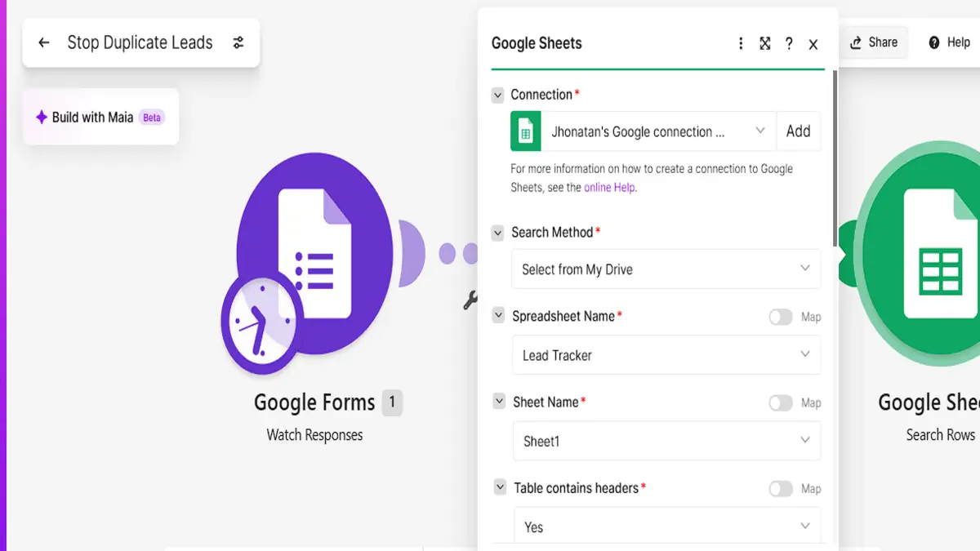Viewport: 980px width, 551px height.
Task: Close the Google Sheets panel
Action: pos(813,44)
